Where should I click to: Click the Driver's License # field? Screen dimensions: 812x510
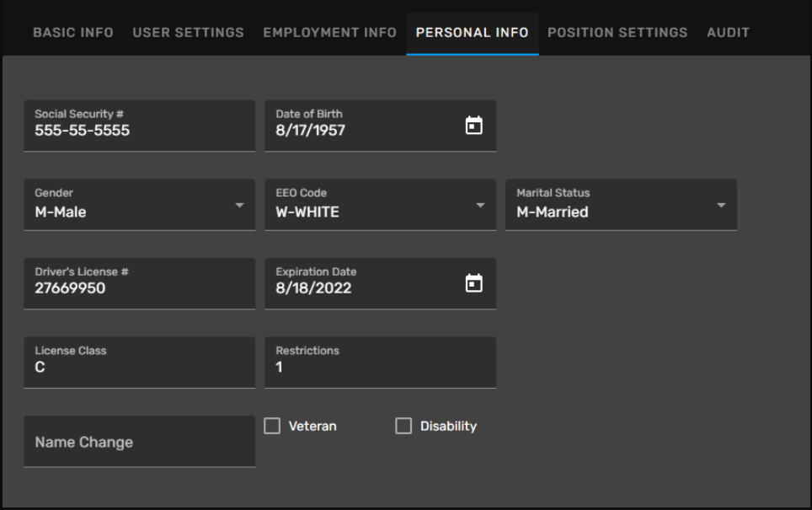tap(139, 283)
